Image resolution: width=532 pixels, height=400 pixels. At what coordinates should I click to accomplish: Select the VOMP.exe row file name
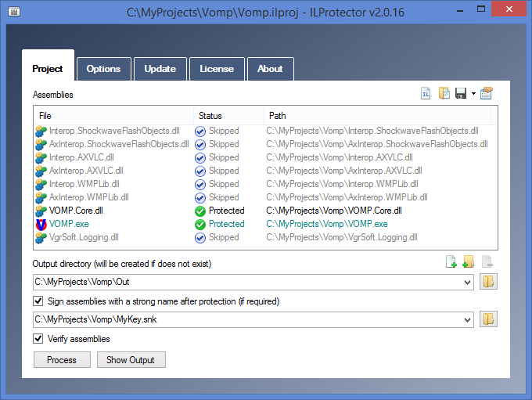pos(69,224)
